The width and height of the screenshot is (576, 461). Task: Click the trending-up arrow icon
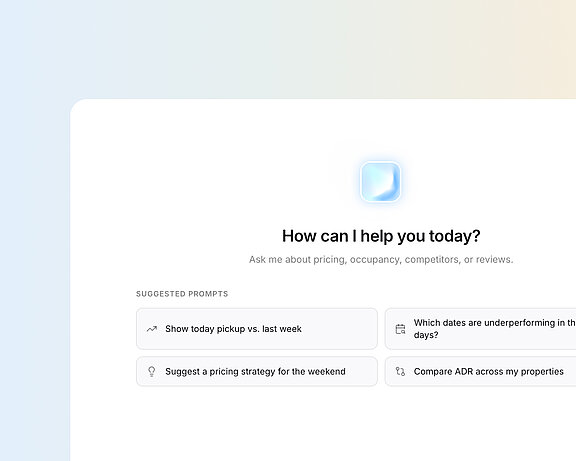[x=152, y=329]
